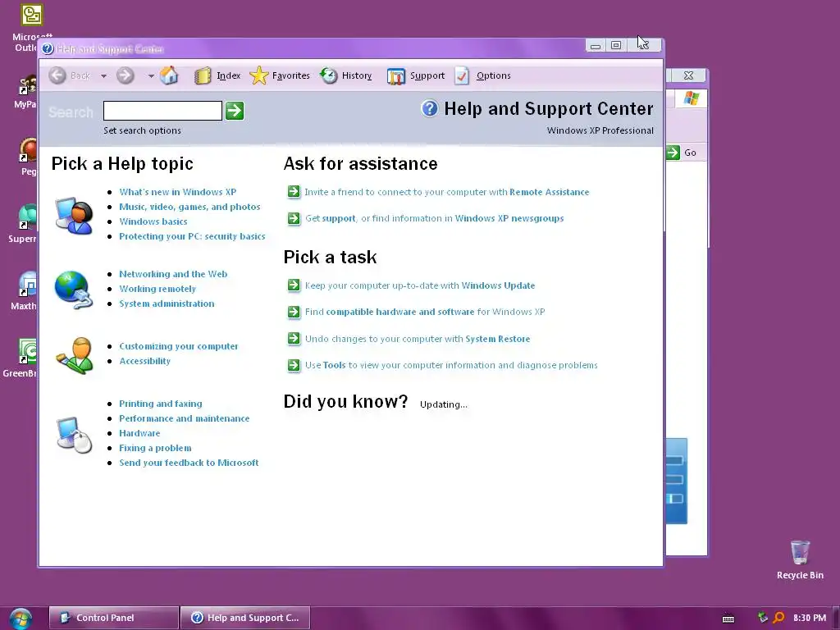Screen dimensions: 840x630
Task: Click the system clock 8:30 PM
Action: pos(810,618)
